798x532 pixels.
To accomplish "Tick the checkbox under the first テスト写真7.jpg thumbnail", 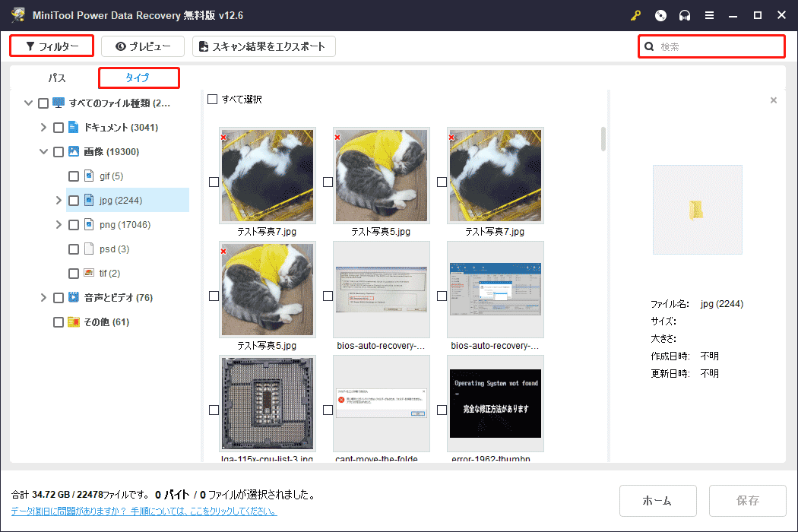I will [214, 182].
